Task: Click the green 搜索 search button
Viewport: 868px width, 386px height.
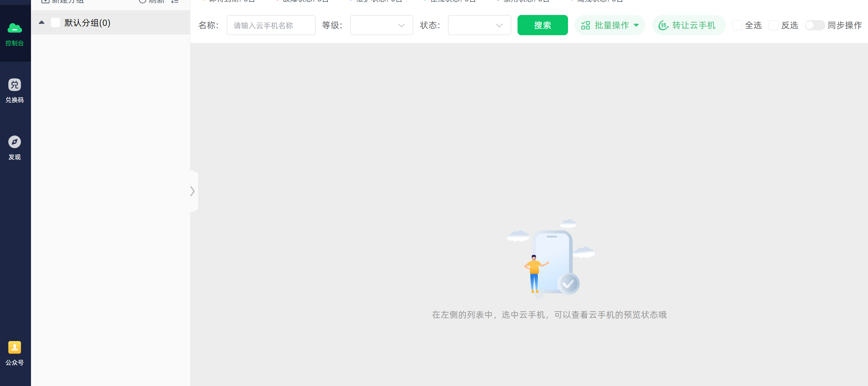Action: tap(542, 25)
